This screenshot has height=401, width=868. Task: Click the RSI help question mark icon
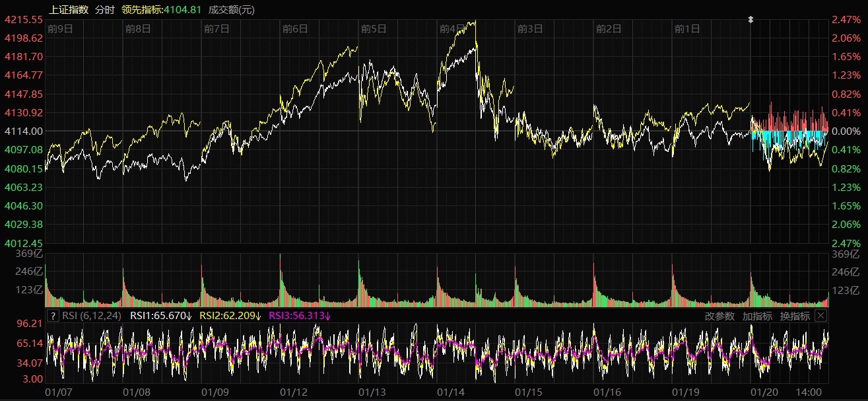coord(53,316)
